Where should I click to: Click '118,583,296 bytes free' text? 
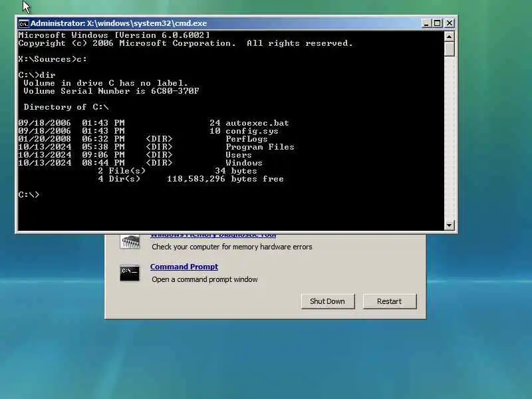(225, 179)
